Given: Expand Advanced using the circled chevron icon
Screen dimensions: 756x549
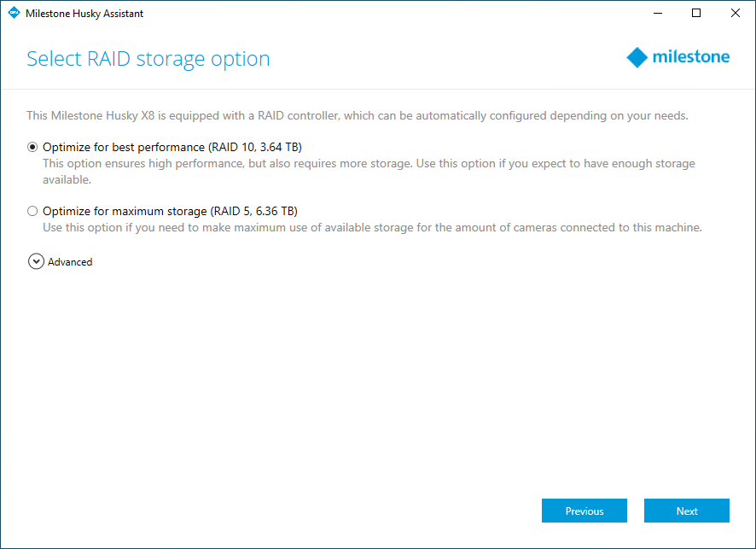Looking at the screenshot, I should 36,261.
